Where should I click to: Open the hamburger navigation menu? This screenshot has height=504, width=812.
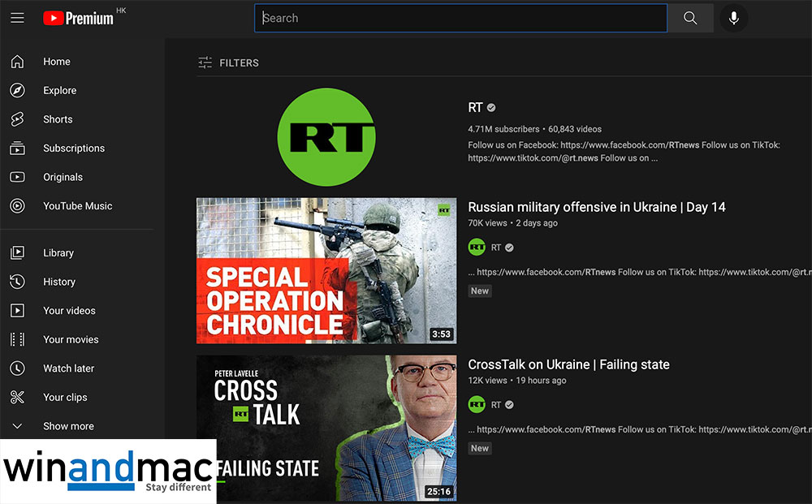pos(18,17)
